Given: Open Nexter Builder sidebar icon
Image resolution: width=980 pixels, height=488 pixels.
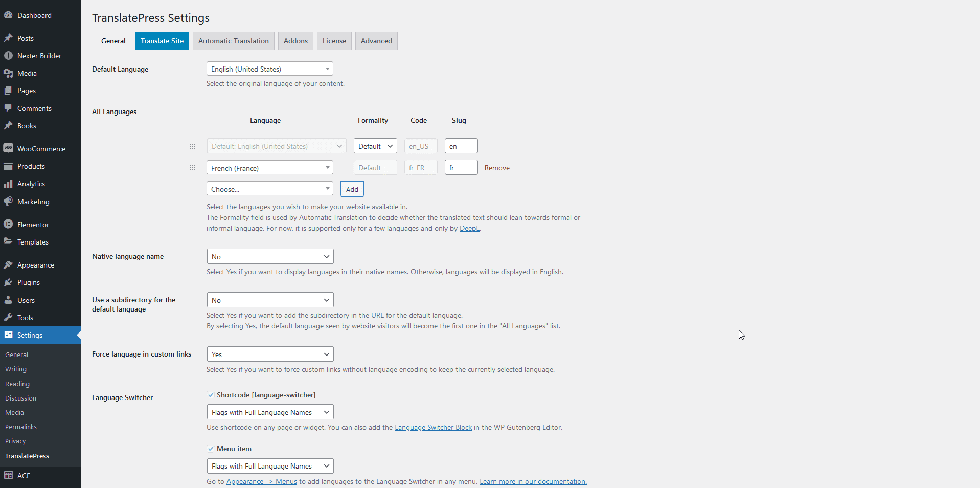Looking at the screenshot, I should (8, 56).
